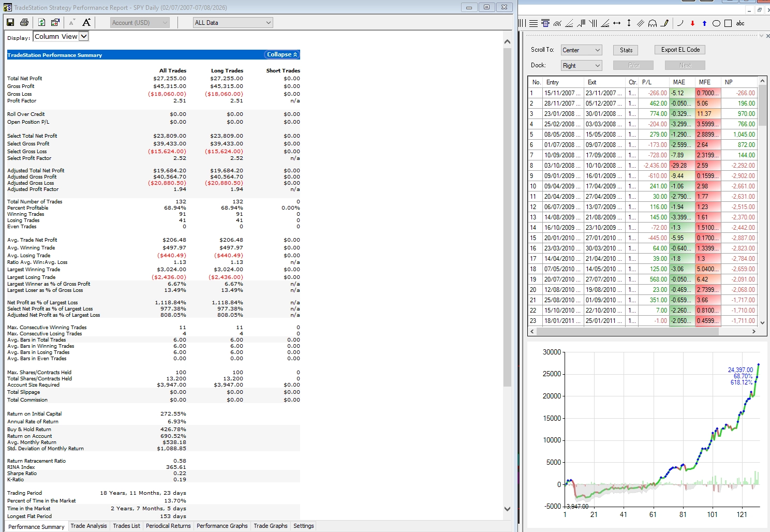770x532 pixels.
Task: Switch to the Performance Summary tab
Action: click(36, 527)
